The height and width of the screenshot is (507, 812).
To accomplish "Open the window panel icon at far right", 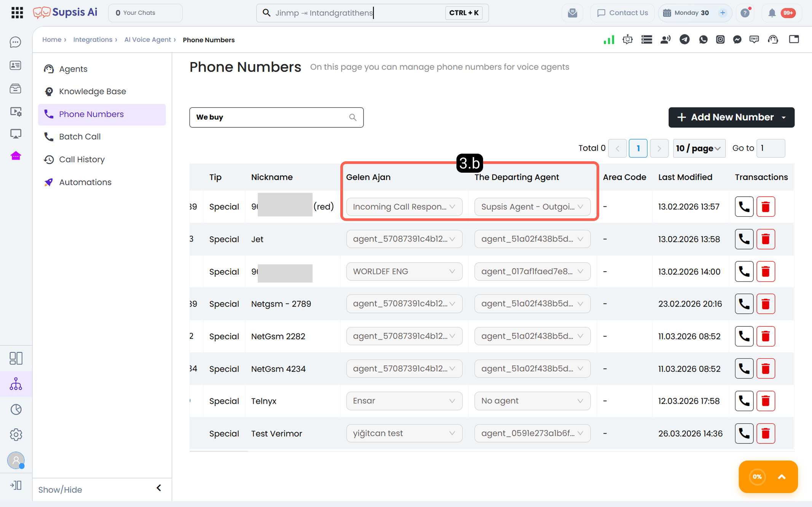I will pos(794,39).
